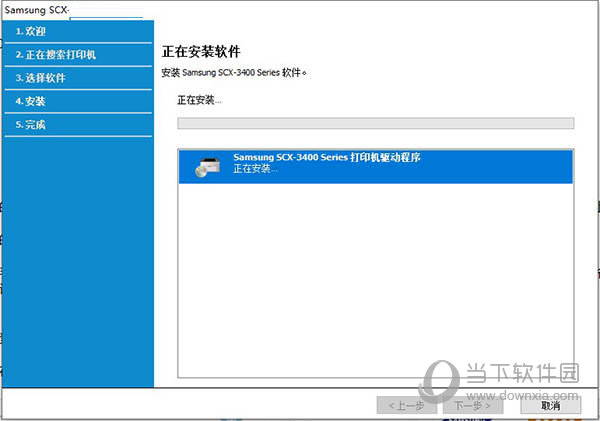The image size is (600, 421).
Task: Select Samsung SCX-3400 Series 打印机驱动程序 row
Action: [375, 167]
